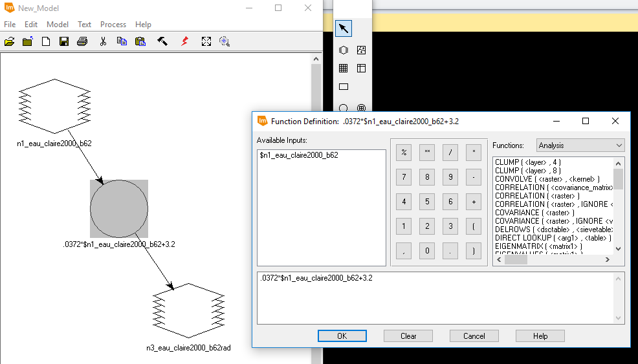The image size is (638, 364).
Task: Print the model using the printer icon
Action: click(x=82, y=41)
